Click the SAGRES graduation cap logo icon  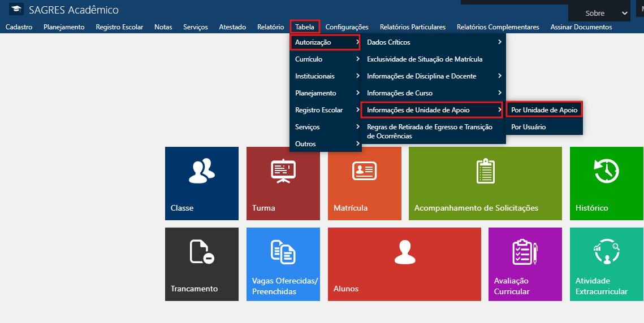click(x=16, y=10)
